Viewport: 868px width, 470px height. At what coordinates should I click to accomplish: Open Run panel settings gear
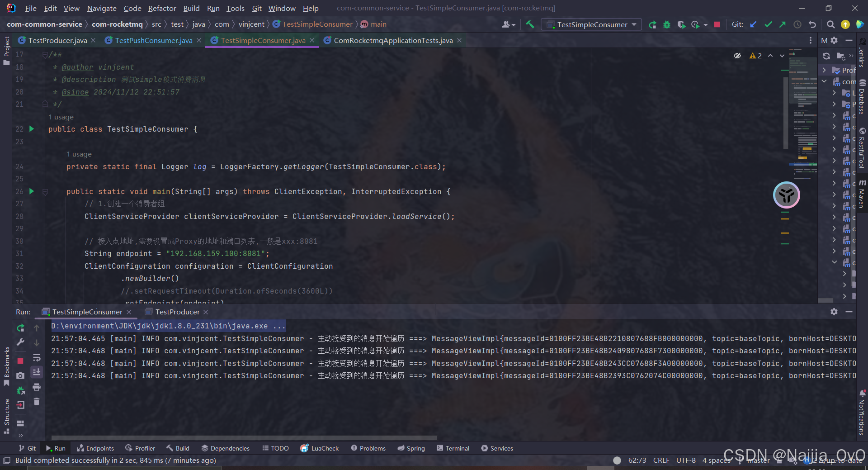834,312
